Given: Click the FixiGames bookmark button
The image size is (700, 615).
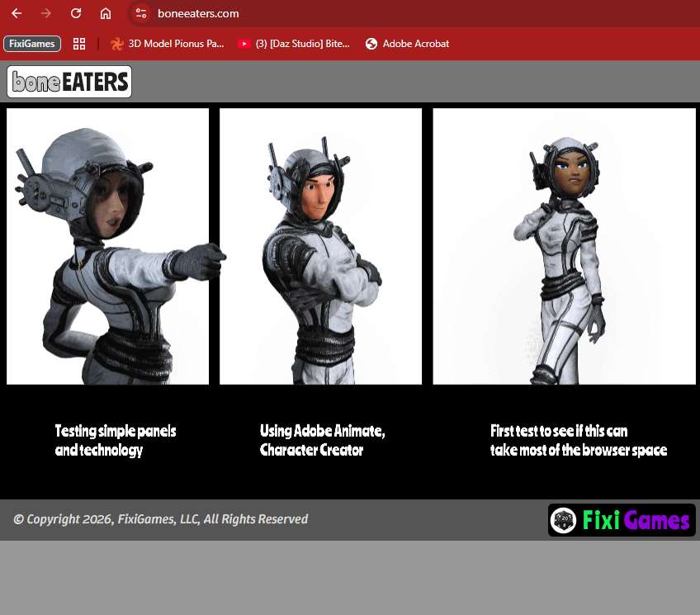Looking at the screenshot, I should tap(32, 44).
